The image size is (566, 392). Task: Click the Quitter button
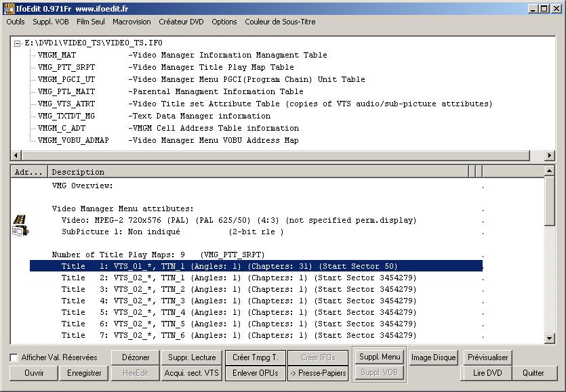pyautogui.click(x=533, y=373)
